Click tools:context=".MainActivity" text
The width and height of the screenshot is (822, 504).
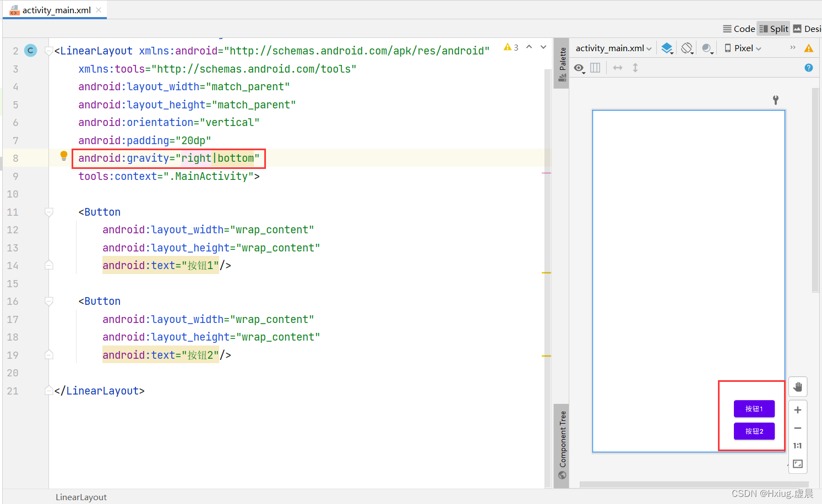(x=166, y=177)
